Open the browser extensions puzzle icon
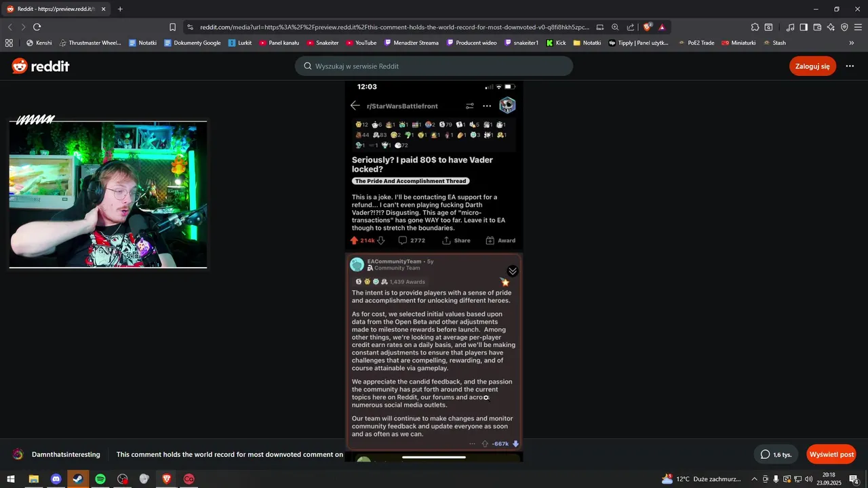 (755, 27)
